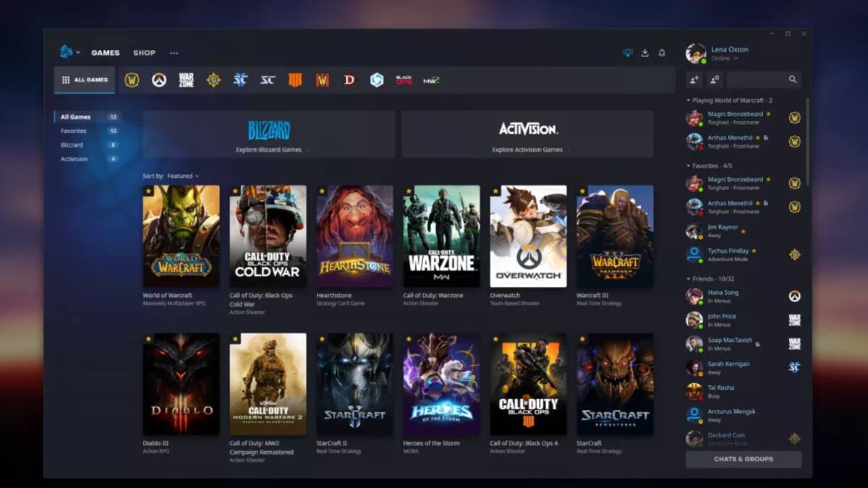
Task: Open World of Warcraft icon in game bar
Action: pos(132,80)
